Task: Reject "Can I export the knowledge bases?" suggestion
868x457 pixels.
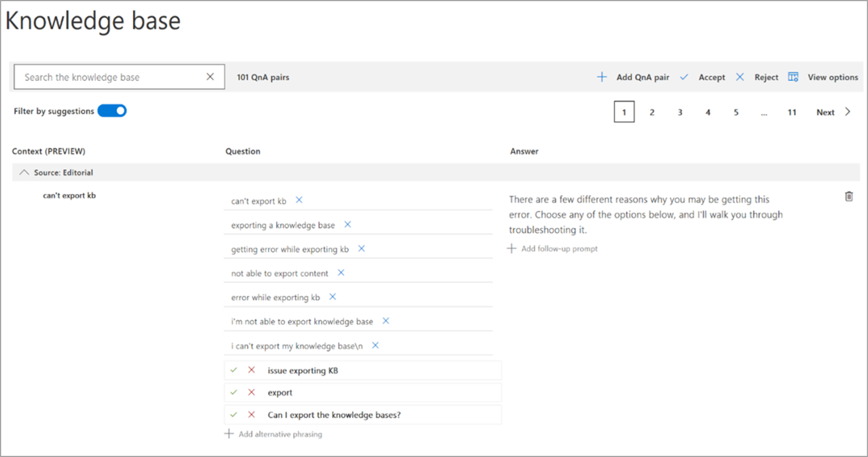Action: click(251, 414)
